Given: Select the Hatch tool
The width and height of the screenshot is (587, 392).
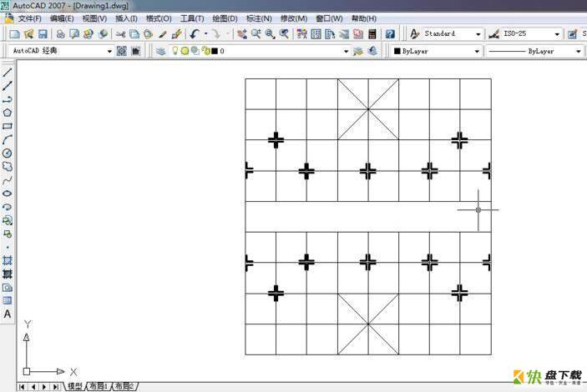Looking at the screenshot, I should click(x=8, y=260).
